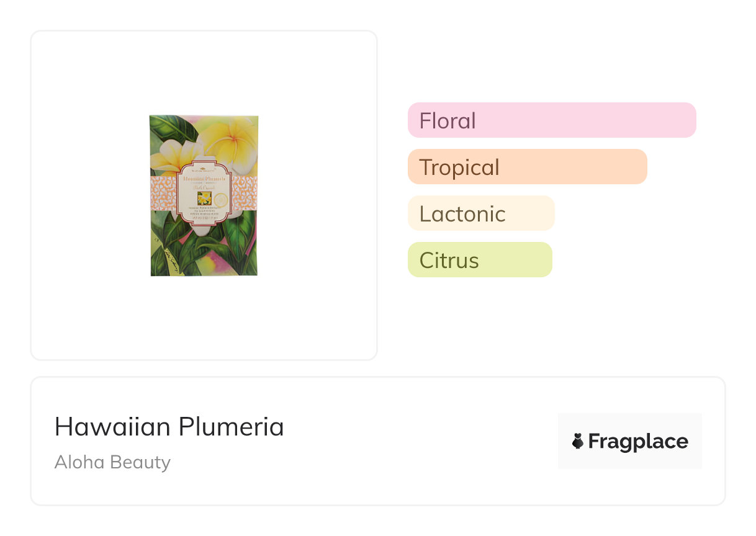
Task: Click the orange patterned band left of label
Action: click(162, 192)
